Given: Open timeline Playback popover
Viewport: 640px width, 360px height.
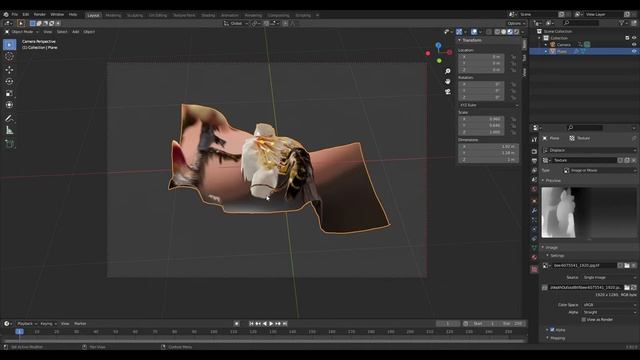Looking at the screenshot, I should [x=27, y=324].
